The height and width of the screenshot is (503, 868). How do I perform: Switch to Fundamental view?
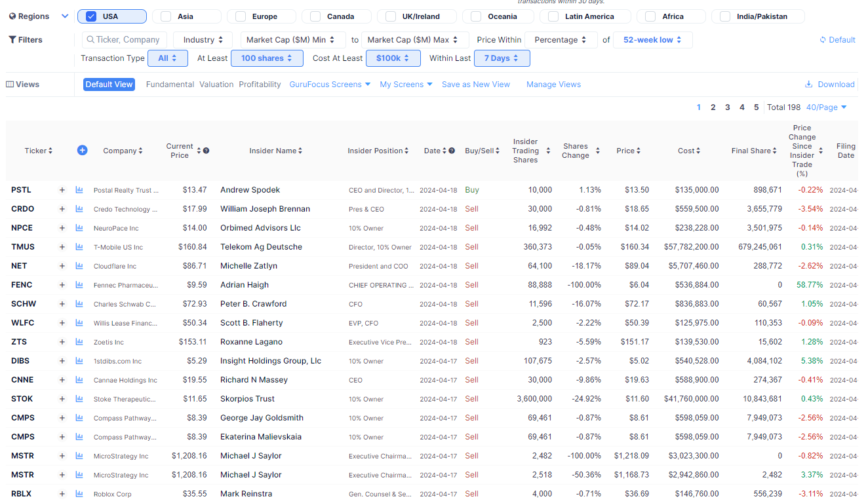click(x=170, y=84)
